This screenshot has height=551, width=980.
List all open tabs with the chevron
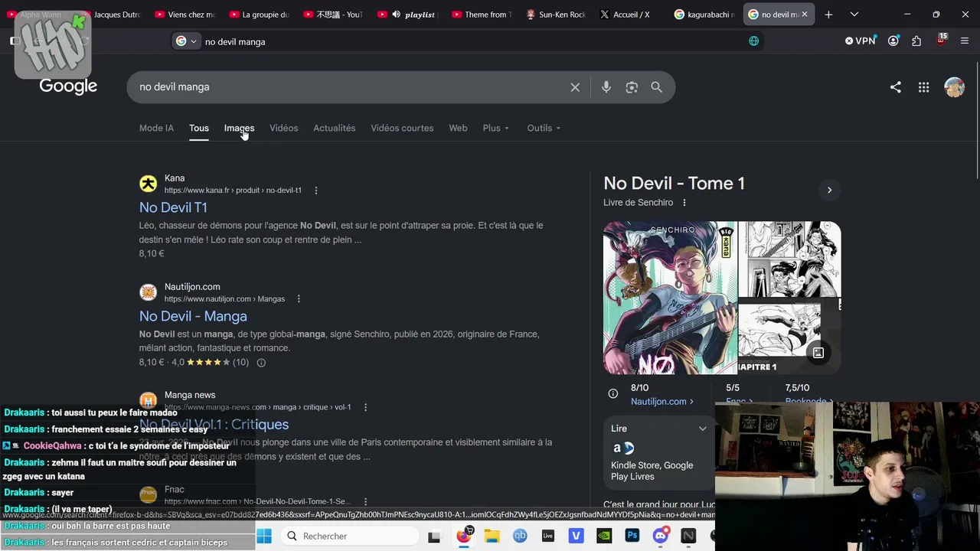coord(854,15)
